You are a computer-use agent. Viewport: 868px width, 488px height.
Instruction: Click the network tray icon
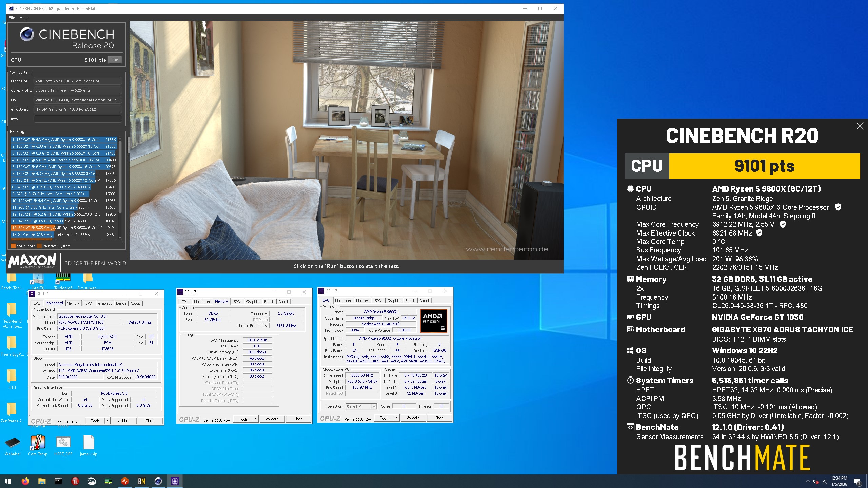(825, 481)
